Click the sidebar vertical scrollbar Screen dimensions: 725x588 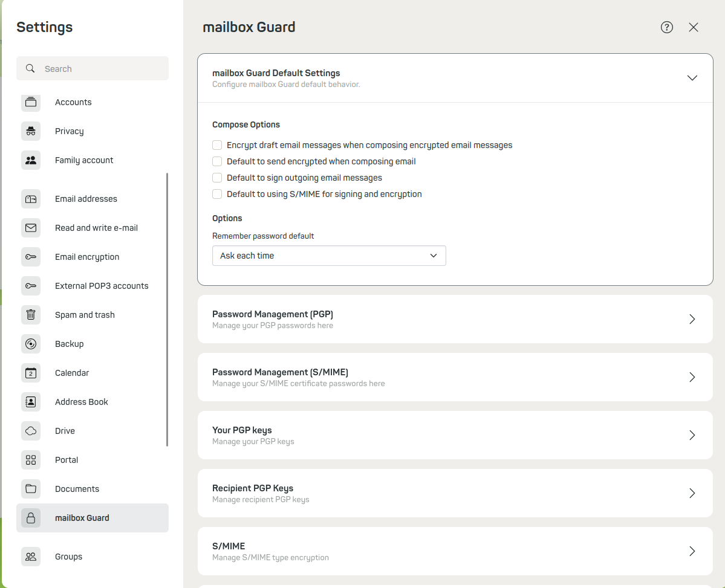pos(167,309)
